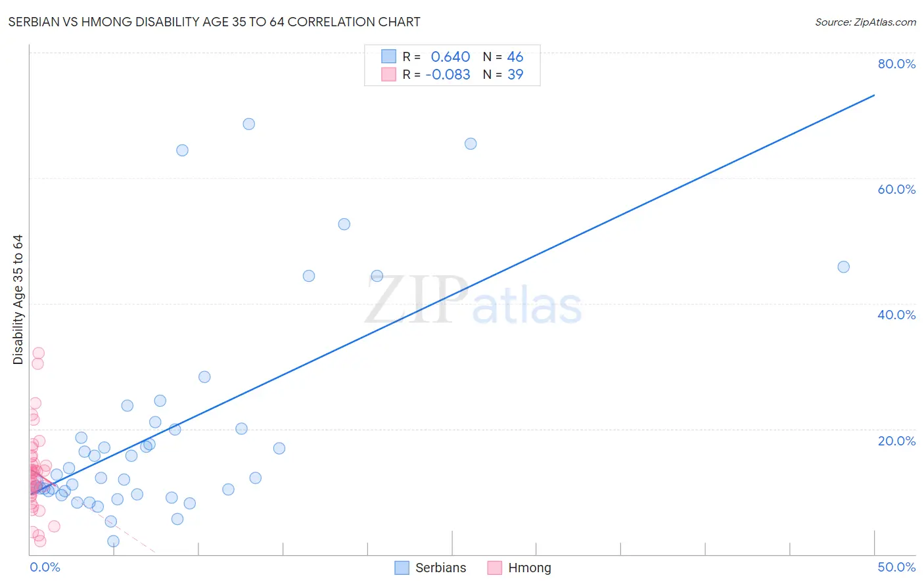The width and height of the screenshot is (924, 586).
Task: Click the 80.0% y-axis label
Action: [x=896, y=64]
